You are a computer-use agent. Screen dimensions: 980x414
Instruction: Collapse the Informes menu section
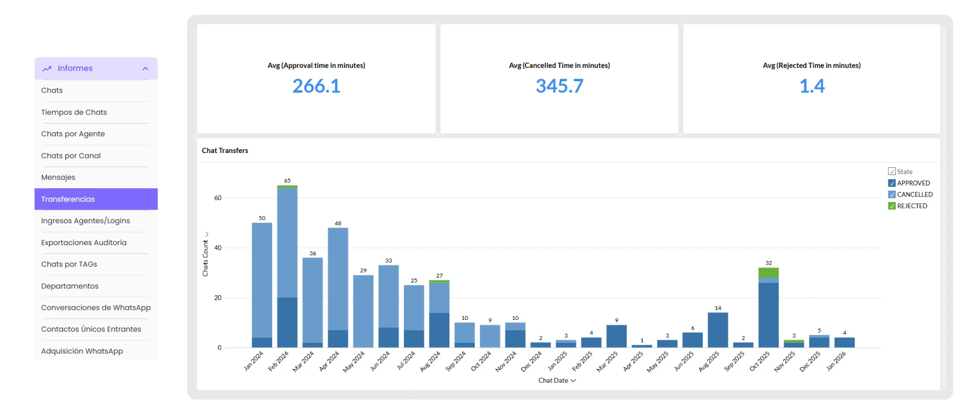point(145,69)
